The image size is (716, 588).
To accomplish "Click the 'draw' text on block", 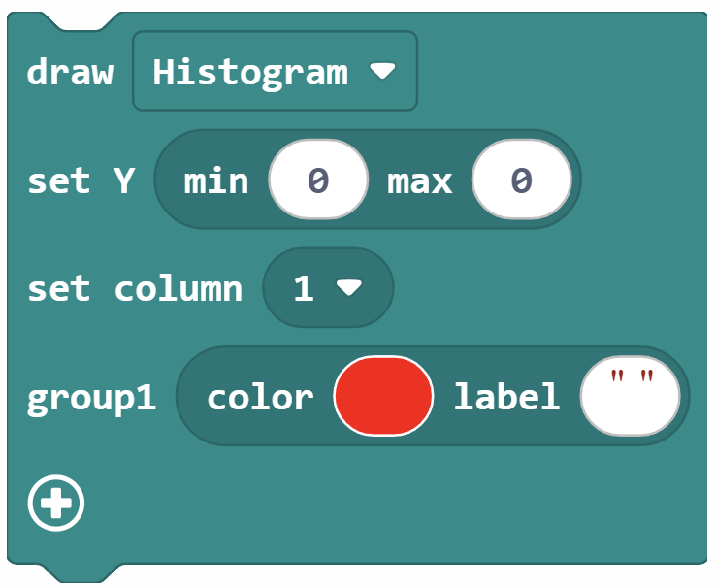I will coord(70,72).
